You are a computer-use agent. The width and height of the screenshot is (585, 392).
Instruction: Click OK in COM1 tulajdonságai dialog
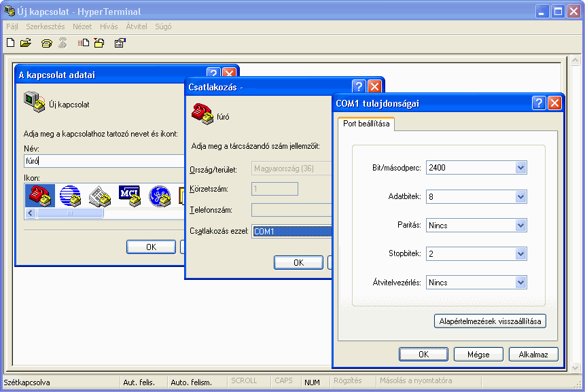(x=423, y=355)
